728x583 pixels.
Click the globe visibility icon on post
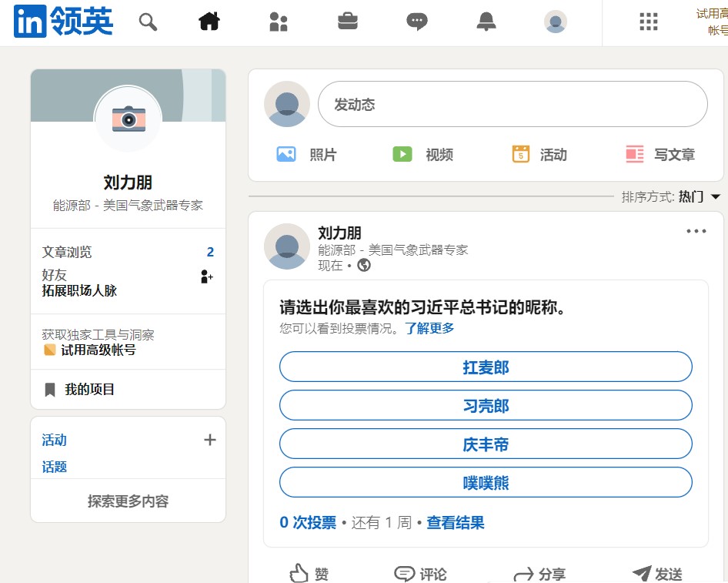[364, 265]
